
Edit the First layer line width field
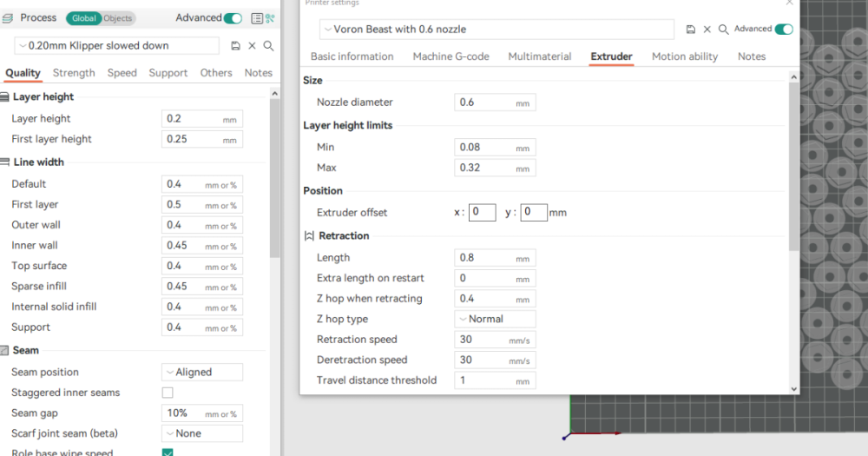(x=202, y=205)
